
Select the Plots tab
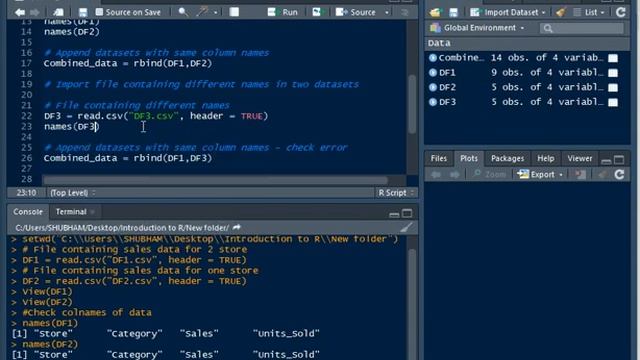(x=469, y=158)
